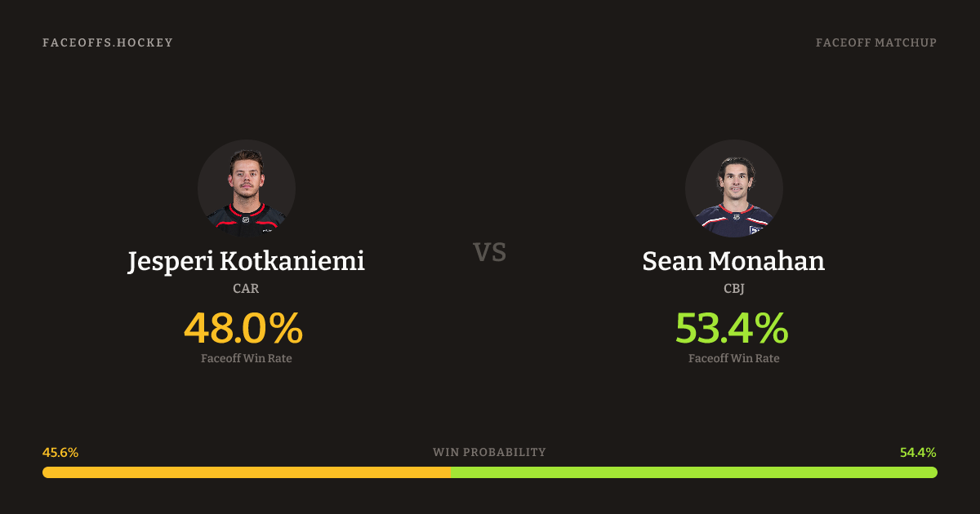Image resolution: width=980 pixels, height=514 pixels.
Task: Click the FACEOFF MATCHUP header label
Action: (875, 42)
